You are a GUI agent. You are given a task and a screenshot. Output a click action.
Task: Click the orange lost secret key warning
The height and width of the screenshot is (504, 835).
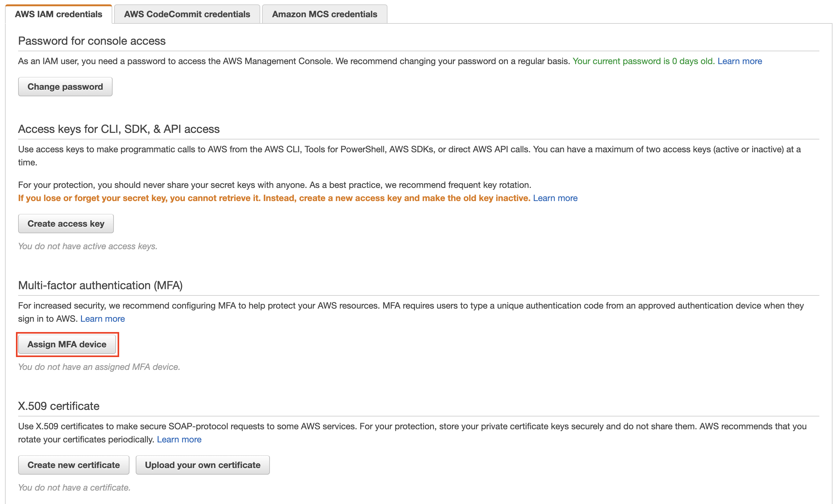click(x=274, y=198)
